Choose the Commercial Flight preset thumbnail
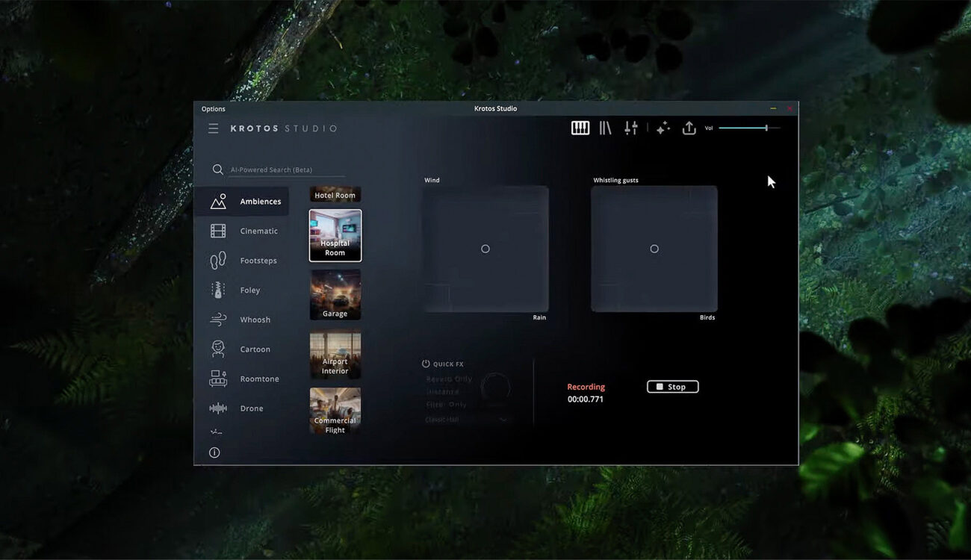Screen dimensions: 971x560 (335, 412)
